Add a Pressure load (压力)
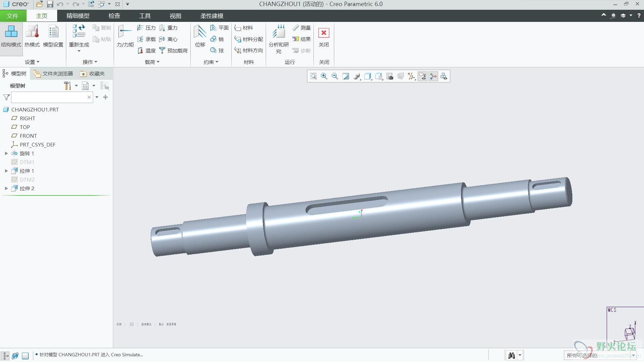 [x=146, y=28]
